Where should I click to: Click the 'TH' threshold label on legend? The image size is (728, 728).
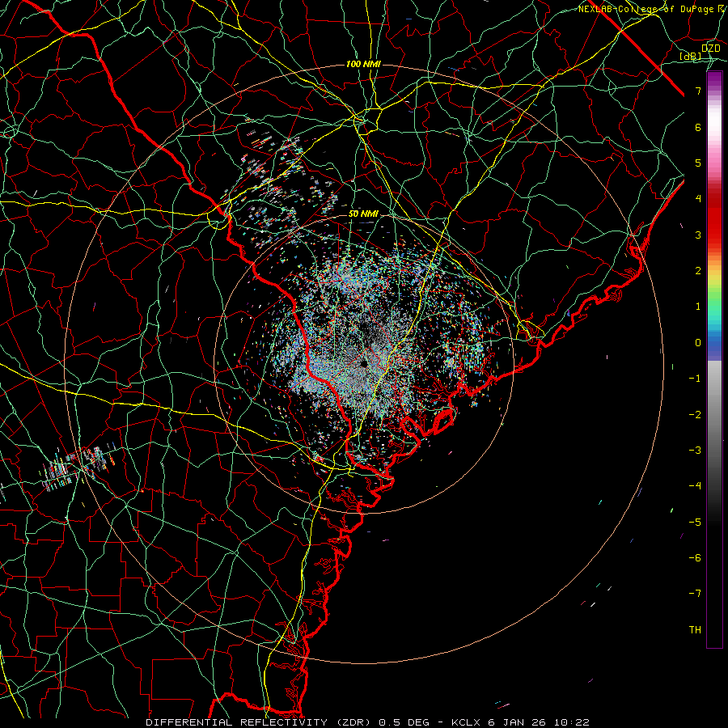coord(695,630)
